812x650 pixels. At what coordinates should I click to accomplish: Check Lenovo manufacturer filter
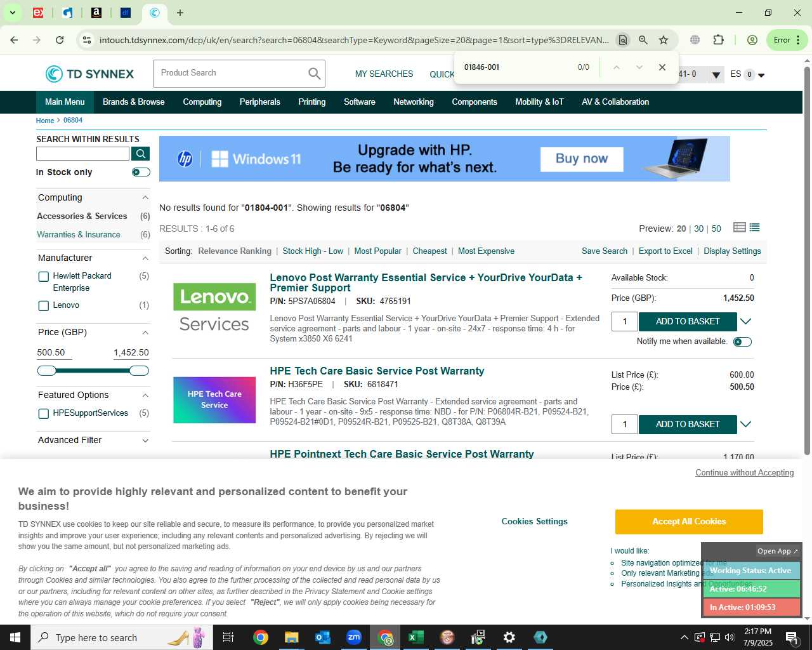[x=44, y=306]
